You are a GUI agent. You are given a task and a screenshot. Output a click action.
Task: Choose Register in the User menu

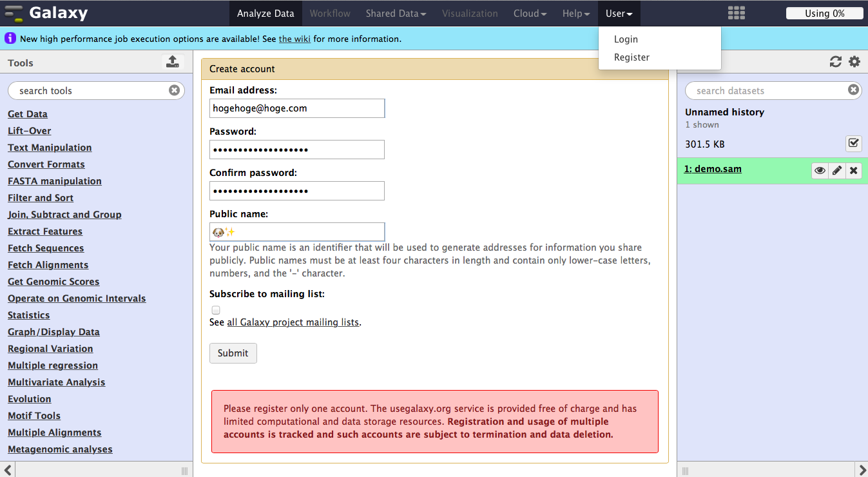click(x=632, y=57)
